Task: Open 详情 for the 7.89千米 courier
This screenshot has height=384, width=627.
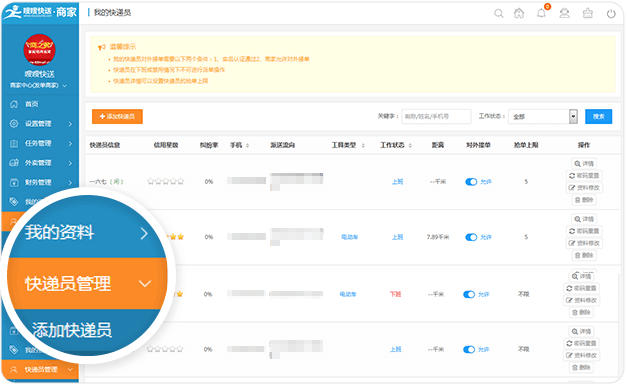Action: (x=584, y=219)
